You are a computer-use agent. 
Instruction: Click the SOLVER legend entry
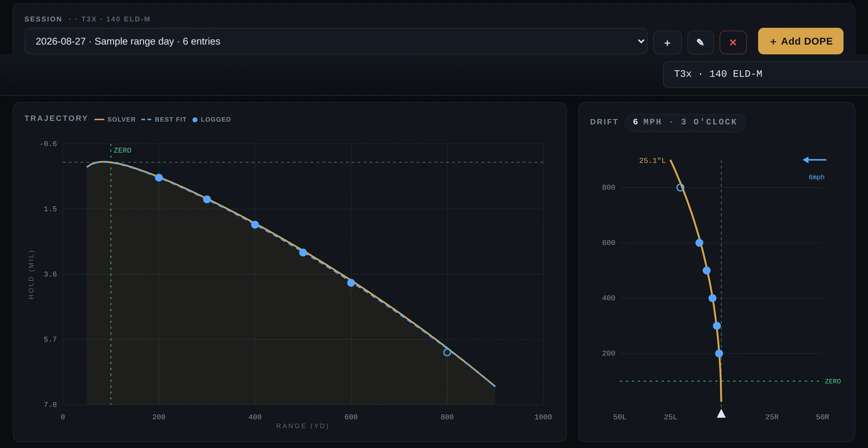(115, 119)
